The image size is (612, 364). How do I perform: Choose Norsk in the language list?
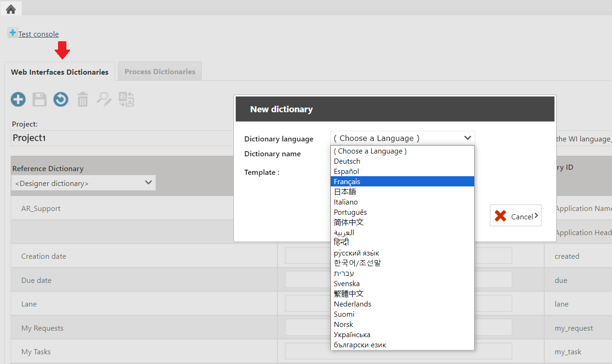click(402, 325)
